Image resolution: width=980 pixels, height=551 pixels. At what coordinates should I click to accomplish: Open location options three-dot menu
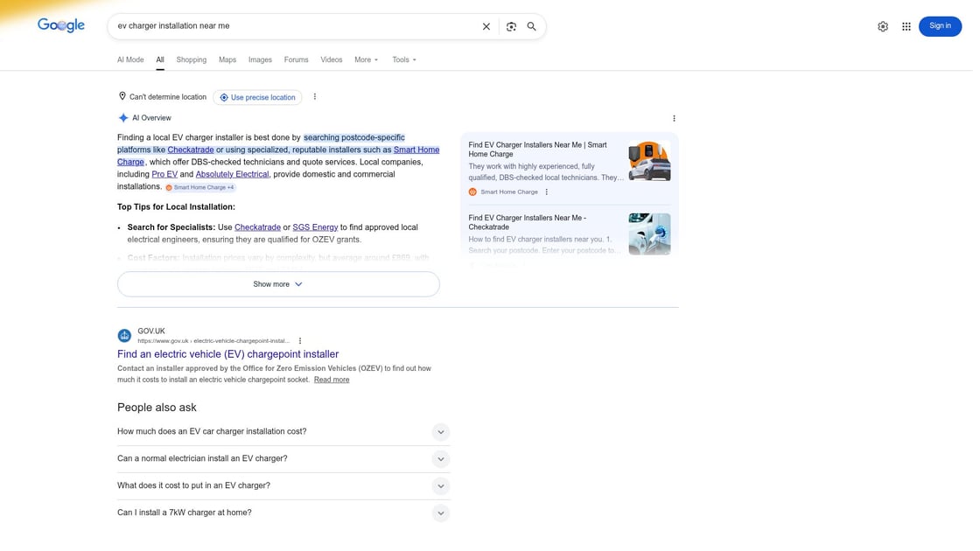(x=314, y=97)
